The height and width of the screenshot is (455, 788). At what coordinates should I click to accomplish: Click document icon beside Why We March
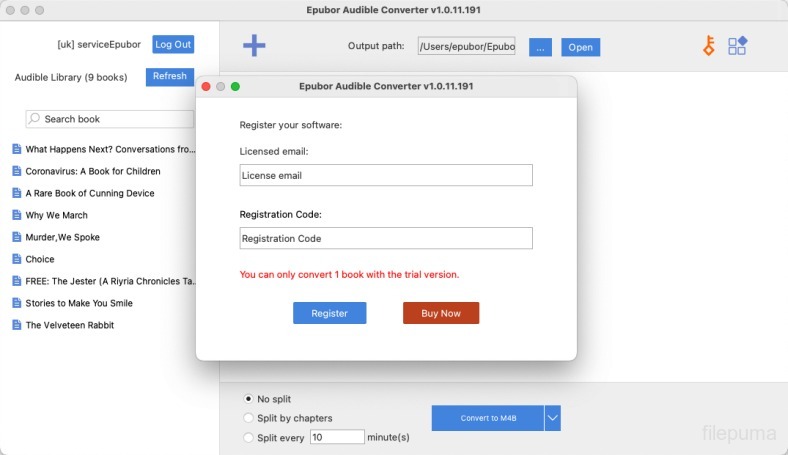[17, 215]
